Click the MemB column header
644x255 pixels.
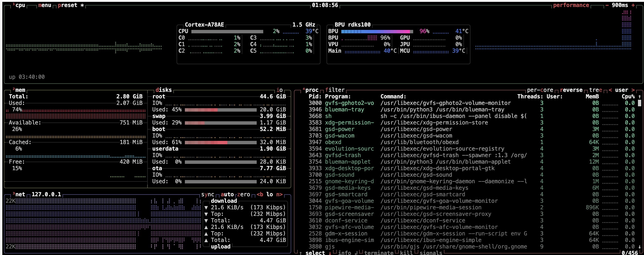[592, 96]
